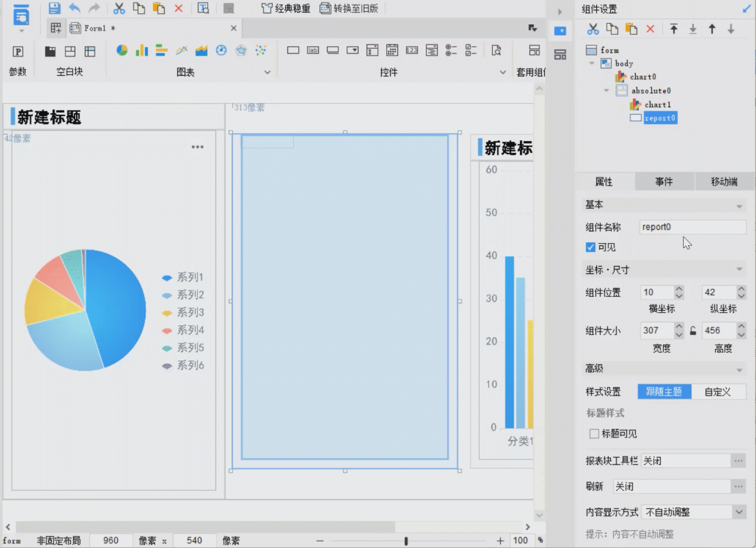Add a label control from the control ribbon

tap(313, 50)
